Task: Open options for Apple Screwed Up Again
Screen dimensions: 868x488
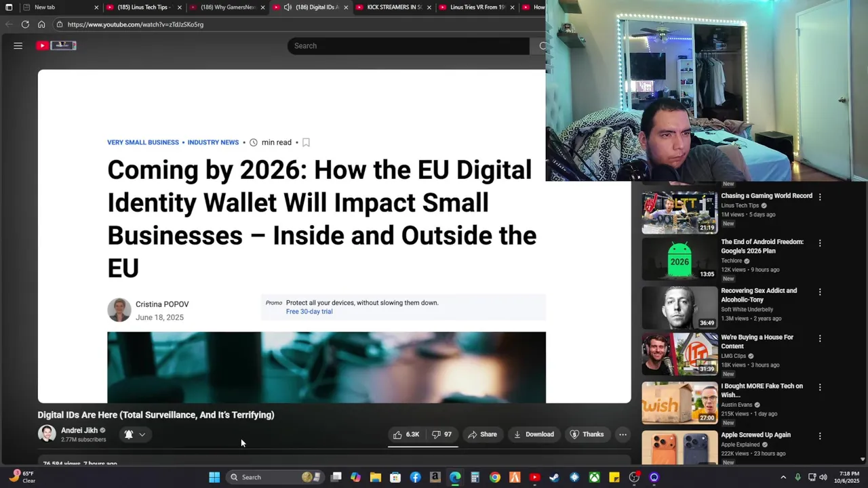Action: (820, 436)
